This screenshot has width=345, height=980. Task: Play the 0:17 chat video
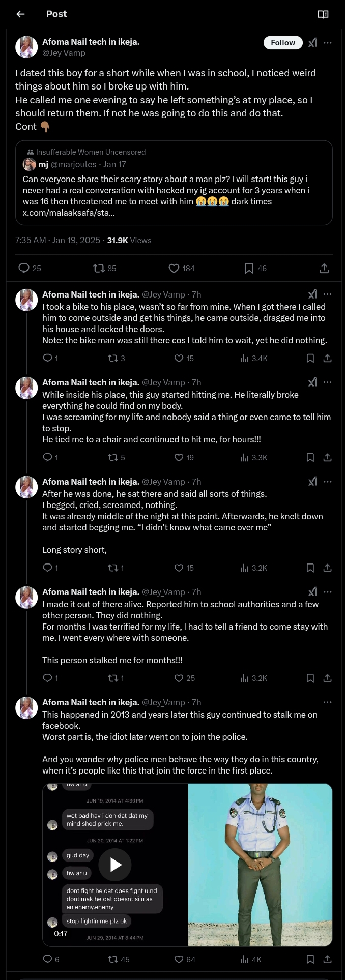115,865
